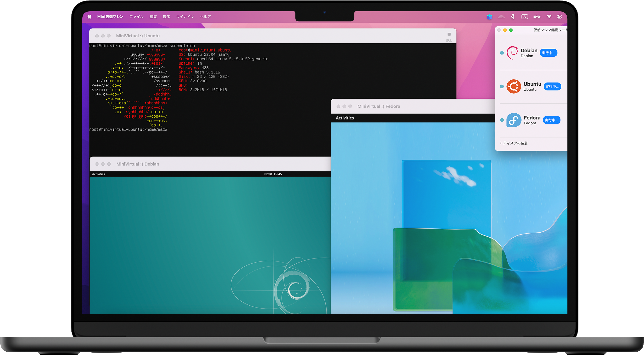Zoom the 仮想マシン起動ツール launcher window

coord(511,30)
